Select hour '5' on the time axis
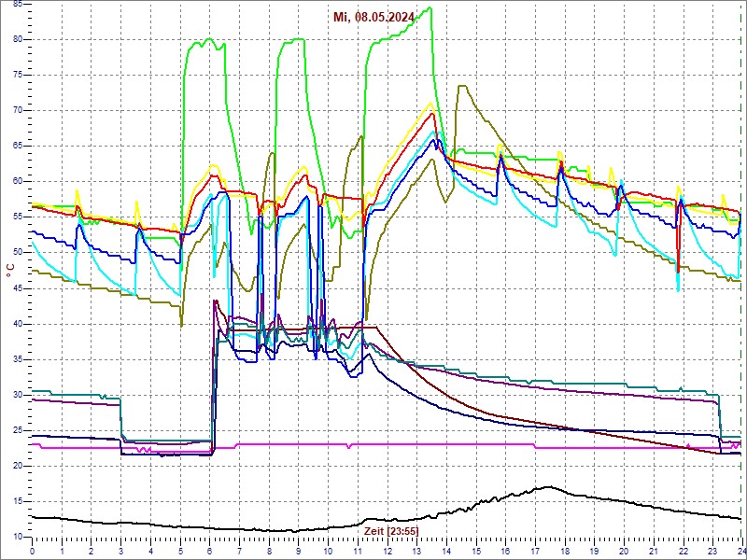The width and height of the screenshot is (747, 560). (x=180, y=551)
